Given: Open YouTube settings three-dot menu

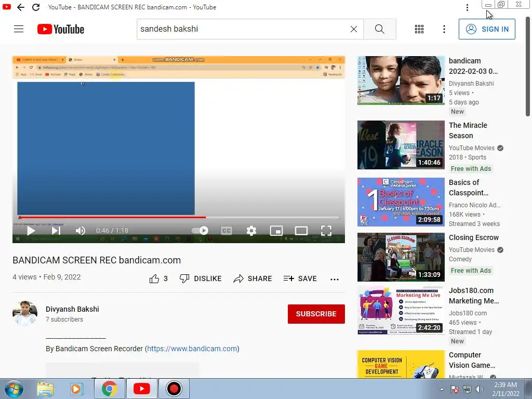Looking at the screenshot, I should coord(444,29).
